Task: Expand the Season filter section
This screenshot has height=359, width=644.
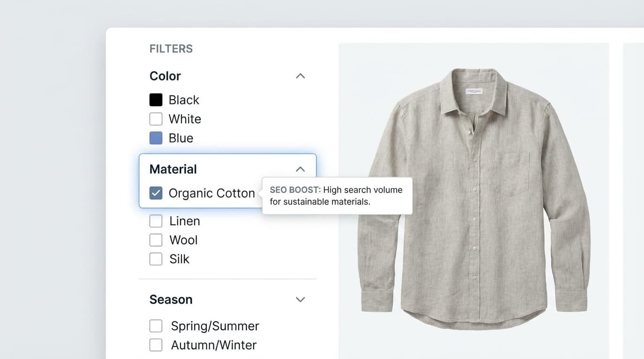Action: click(300, 299)
